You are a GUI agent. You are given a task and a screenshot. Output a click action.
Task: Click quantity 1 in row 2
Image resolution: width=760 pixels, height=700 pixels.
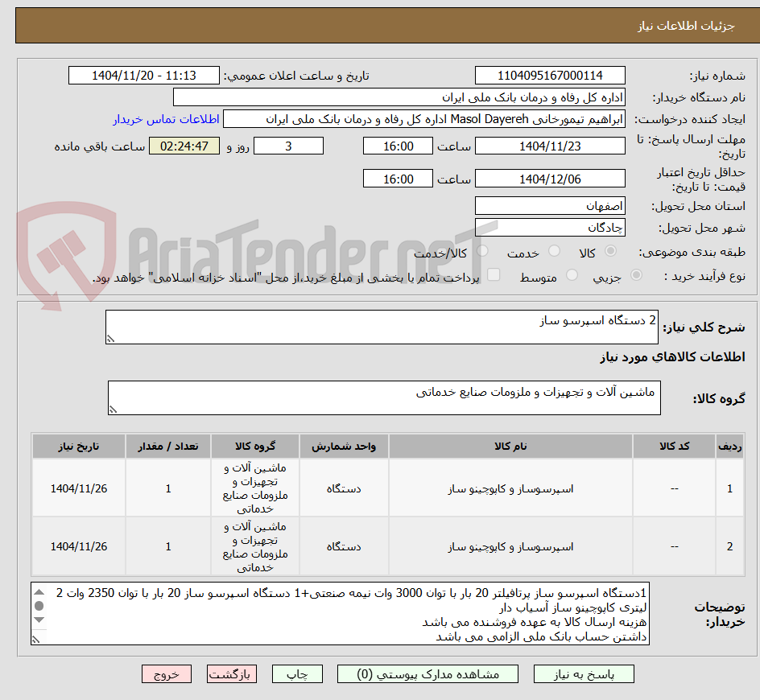point(168,546)
